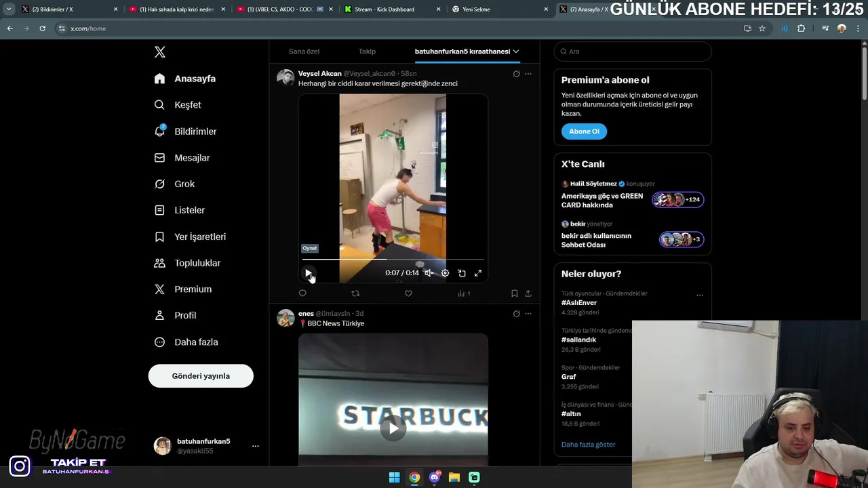Image resolution: width=868 pixels, height=488 pixels.
Task: Toggle picture-in-picture for video
Action: 462,273
